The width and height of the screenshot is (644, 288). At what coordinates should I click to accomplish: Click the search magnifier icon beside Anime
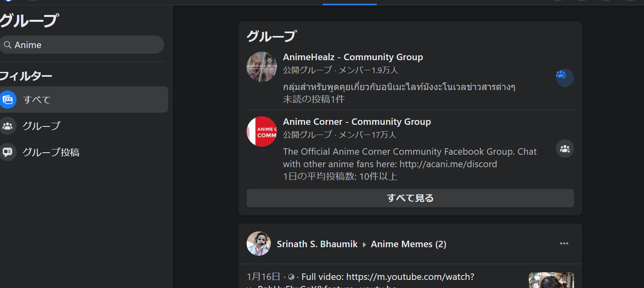click(x=8, y=45)
